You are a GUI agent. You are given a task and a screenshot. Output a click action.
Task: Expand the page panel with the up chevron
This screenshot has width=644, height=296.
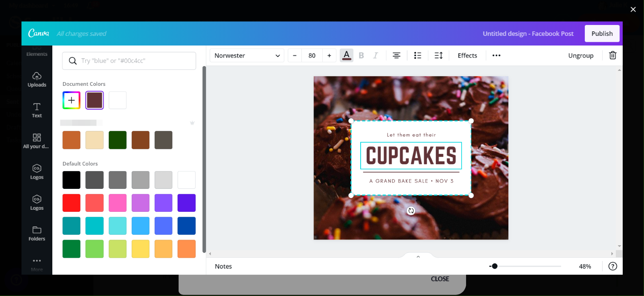click(x=418, y=257)
